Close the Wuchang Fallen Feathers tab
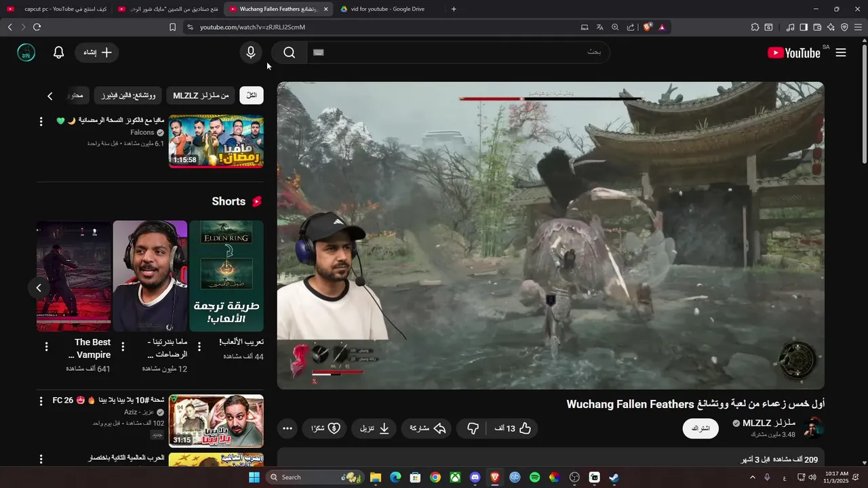Viewport: 868px width, 488px height. [x=325, y=9]
